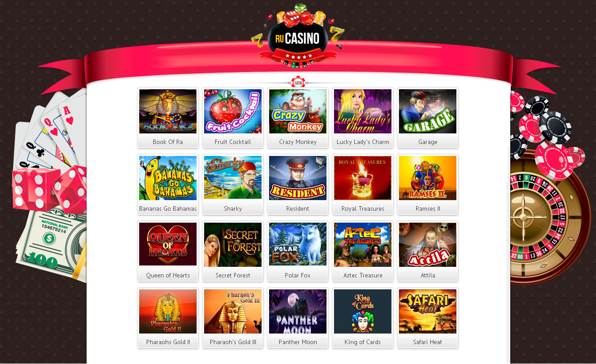
Task: Select the King of Cards joker image
Action: (x=363, y=311)
